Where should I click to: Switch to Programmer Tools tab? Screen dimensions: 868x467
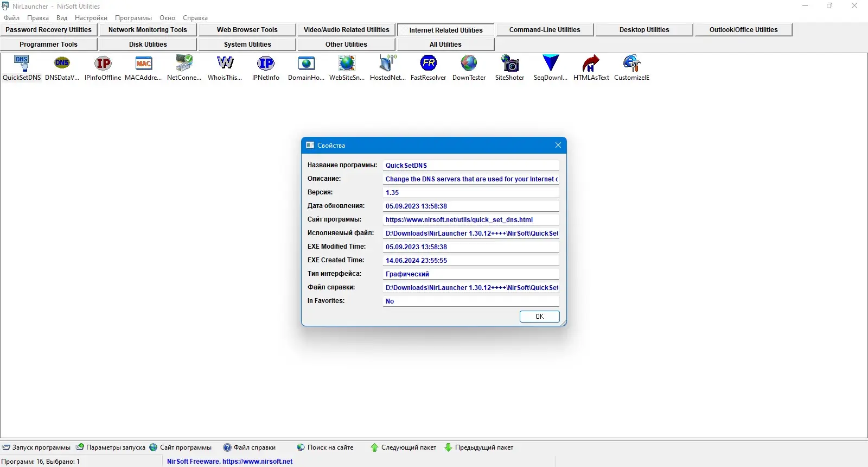pyautogui.click(x=48, y=45)
